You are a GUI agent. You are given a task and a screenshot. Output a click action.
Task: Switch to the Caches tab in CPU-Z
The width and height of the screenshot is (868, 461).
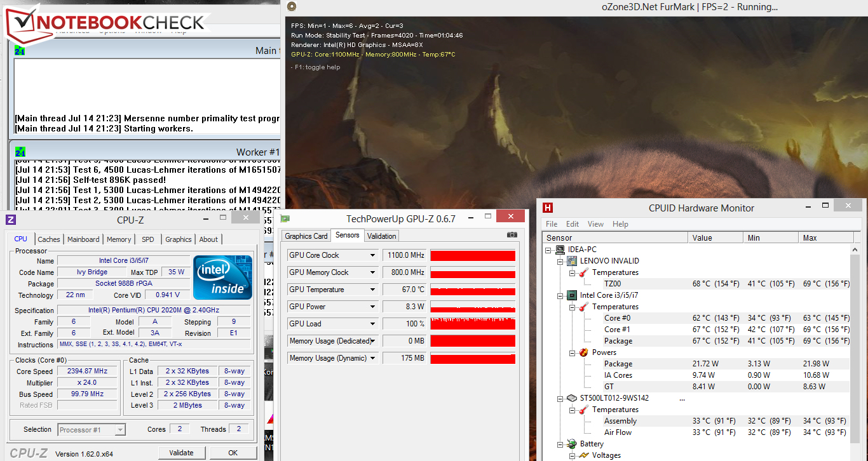coord(49,239)
